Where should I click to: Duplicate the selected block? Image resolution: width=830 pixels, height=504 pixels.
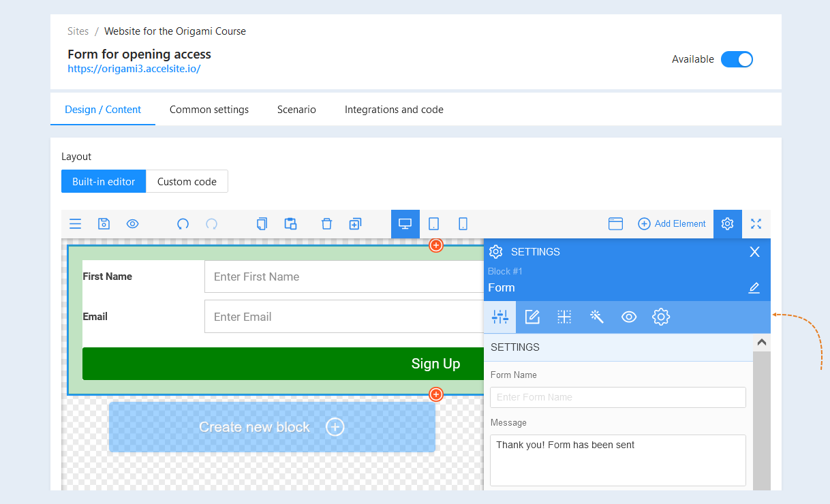(355, 224)
